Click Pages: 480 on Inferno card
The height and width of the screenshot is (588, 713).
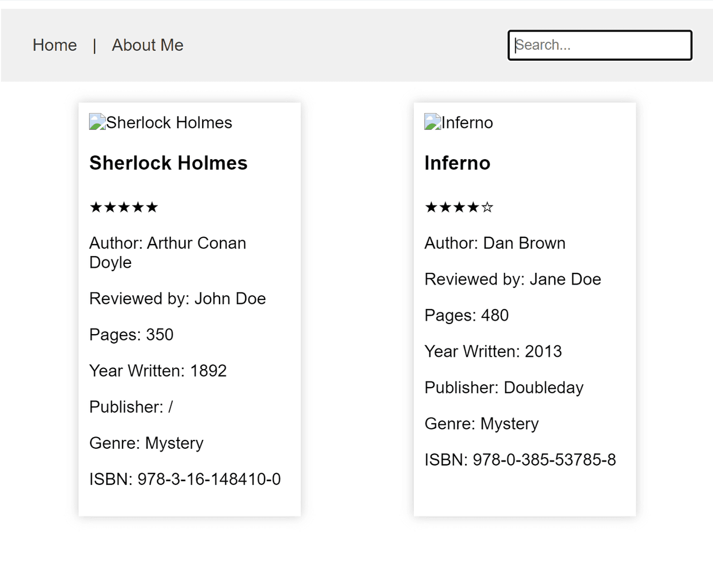tap(466, 316)
